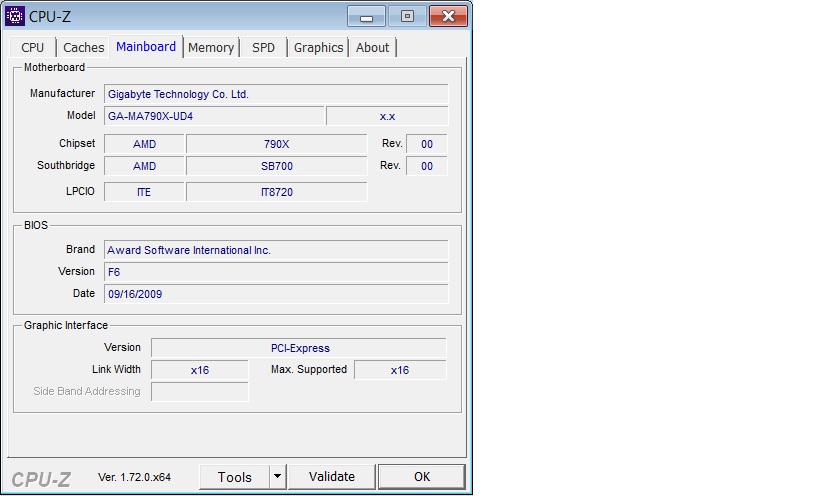Open the Caches tab

tap(83, 48)
